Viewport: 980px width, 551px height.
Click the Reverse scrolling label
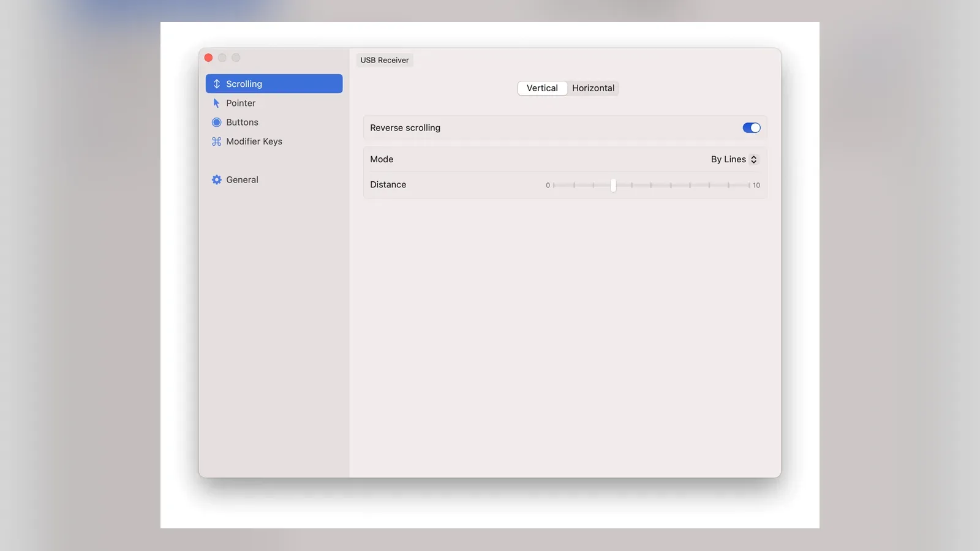405,128
